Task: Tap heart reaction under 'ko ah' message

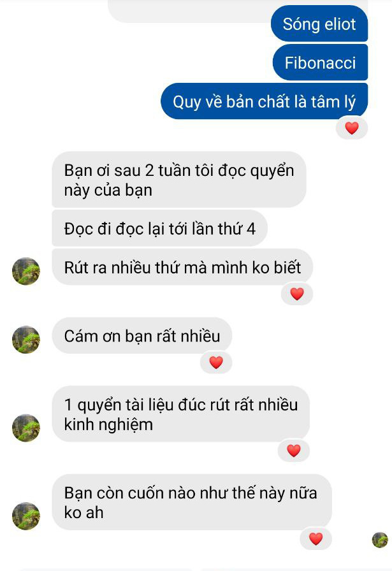Action: click(316, 538)
